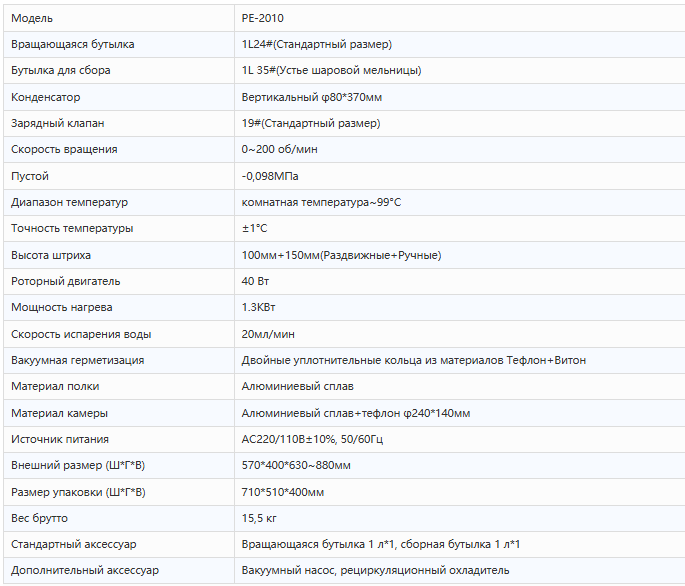Click the 'Вакуумная герметизация' label
Screen dimensions: 685x586
78,361
